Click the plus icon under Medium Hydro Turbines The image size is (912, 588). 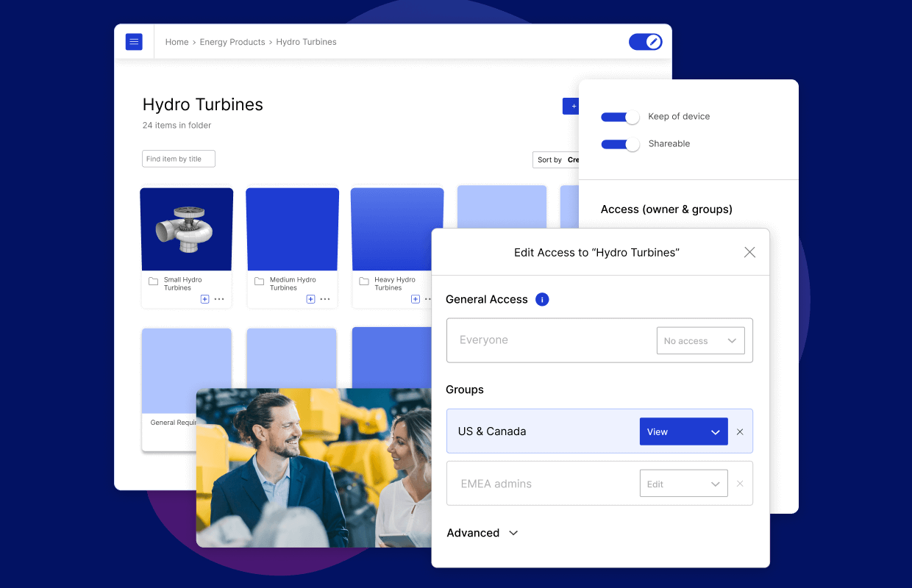click(x=310, y=299)
